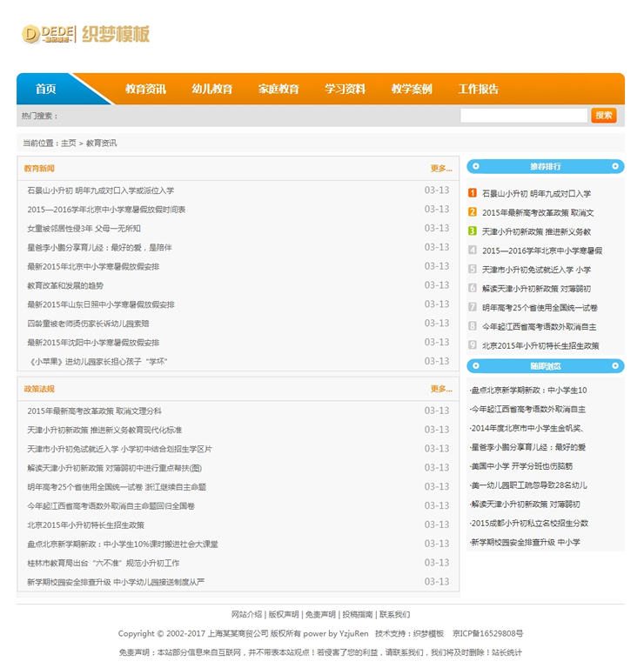Open article 石景山小升初 明年九成对口入学或派位入学

100,190
